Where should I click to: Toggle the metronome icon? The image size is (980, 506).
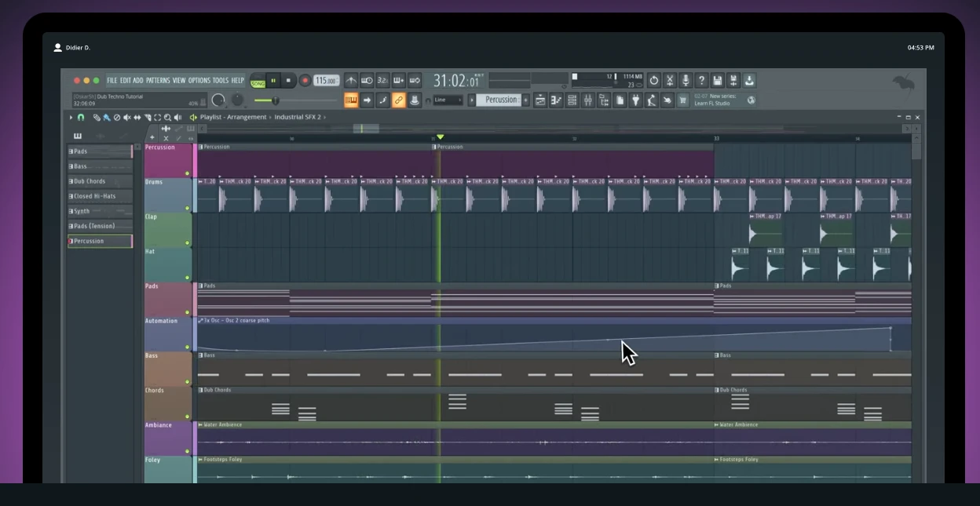[351, 80]
